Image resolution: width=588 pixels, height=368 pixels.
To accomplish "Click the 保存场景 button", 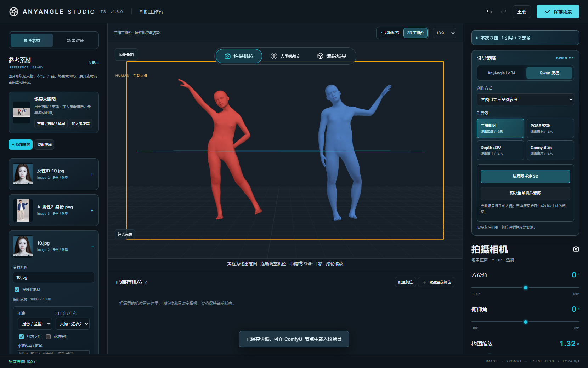I will (558, 12).
